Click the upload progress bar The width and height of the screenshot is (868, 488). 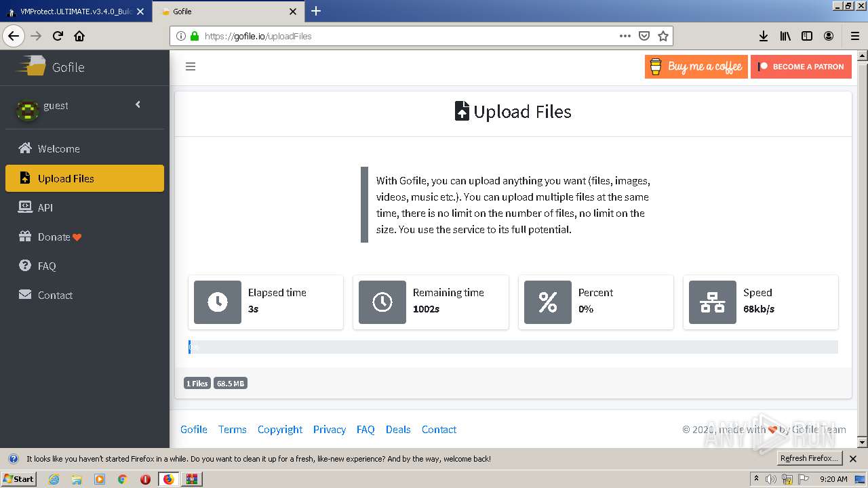coord(513,347)
